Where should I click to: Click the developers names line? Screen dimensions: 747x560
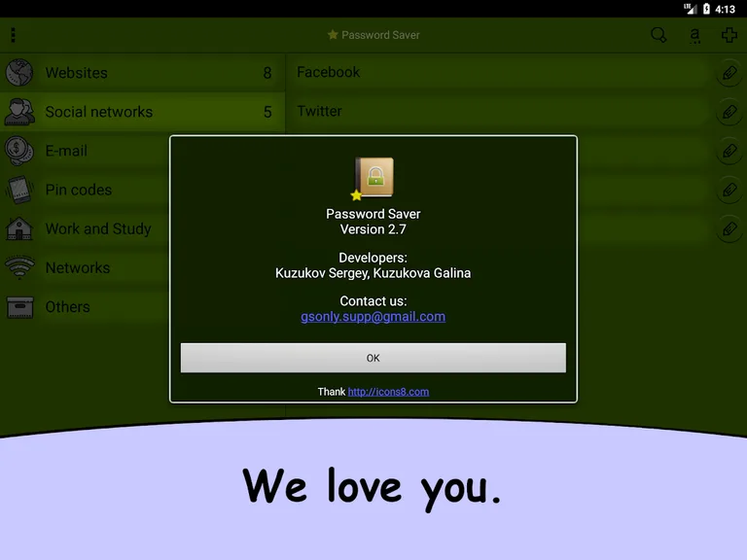point(373,273)
